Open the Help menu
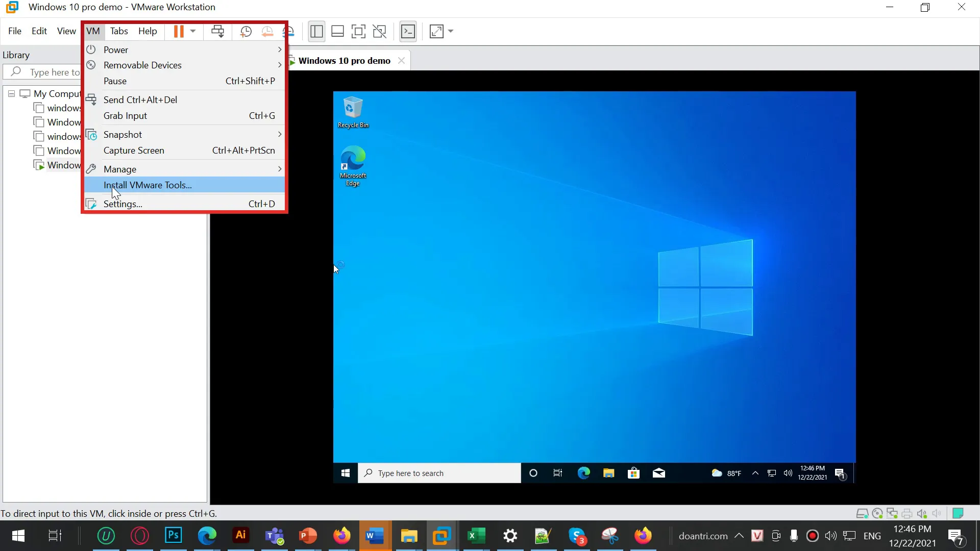Screen dimensions: 980x551 148,31
